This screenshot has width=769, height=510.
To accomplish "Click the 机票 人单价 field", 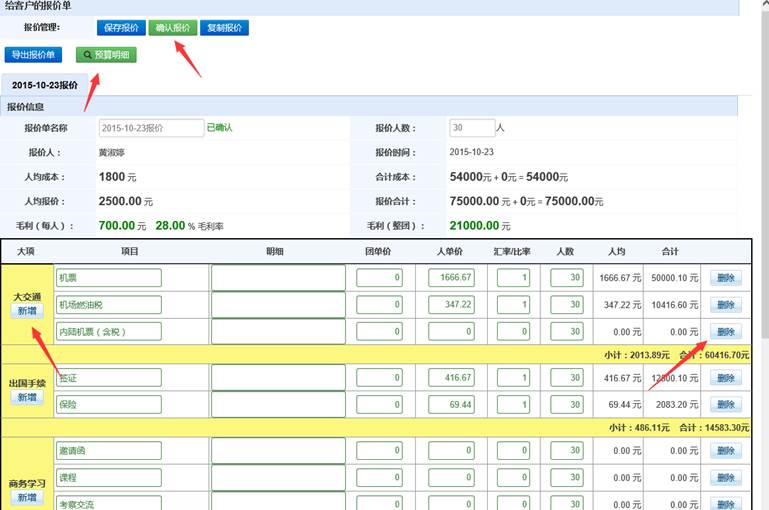I will (449, 278).
